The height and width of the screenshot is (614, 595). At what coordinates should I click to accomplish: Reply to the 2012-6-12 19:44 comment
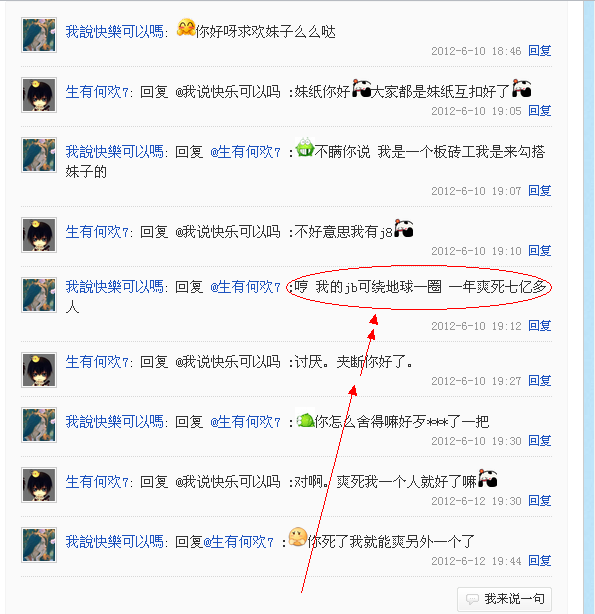540,560
